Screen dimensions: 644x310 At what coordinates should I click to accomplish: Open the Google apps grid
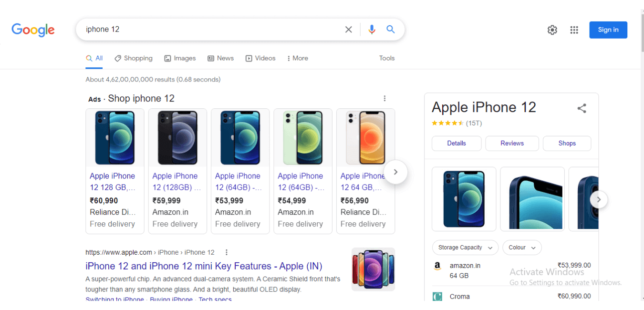(x=574, y=30)
